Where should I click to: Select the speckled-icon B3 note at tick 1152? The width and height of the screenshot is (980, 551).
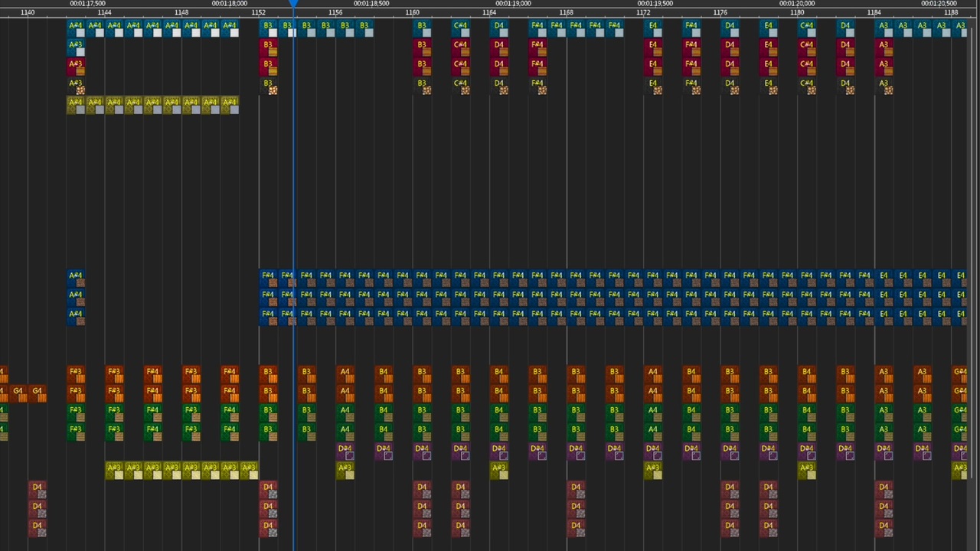(x=268, y=86)
